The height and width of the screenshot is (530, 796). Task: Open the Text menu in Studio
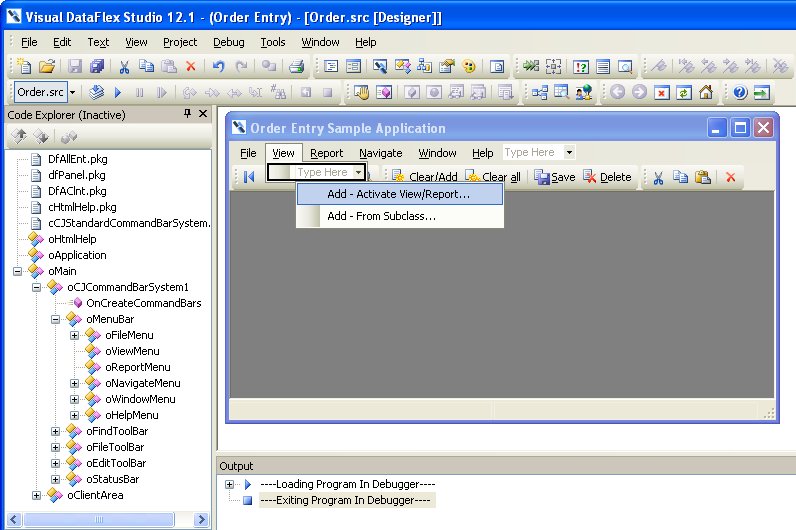(98, 42)
